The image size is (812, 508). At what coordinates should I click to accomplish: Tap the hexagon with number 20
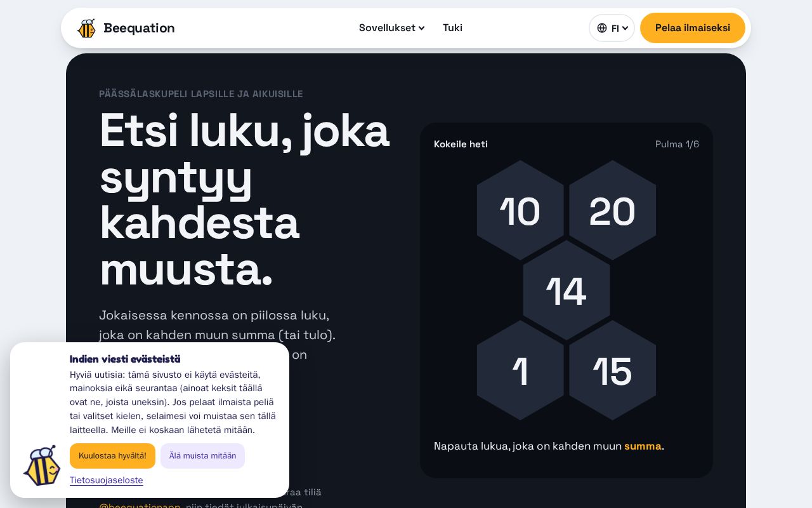612,210
